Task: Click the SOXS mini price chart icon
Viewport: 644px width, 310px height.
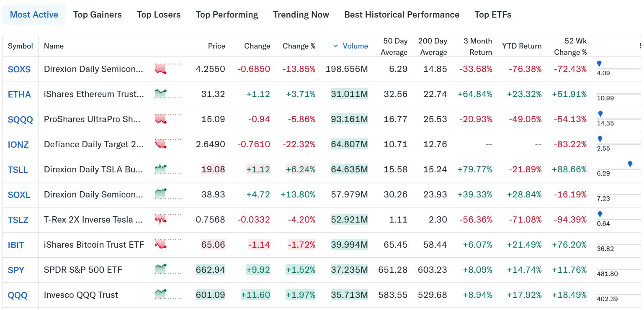Action: [x=168, y=69]
